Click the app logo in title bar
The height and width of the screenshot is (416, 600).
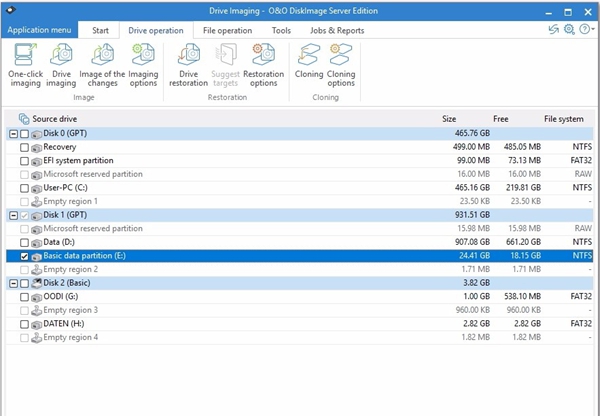[x=11, y=10]
